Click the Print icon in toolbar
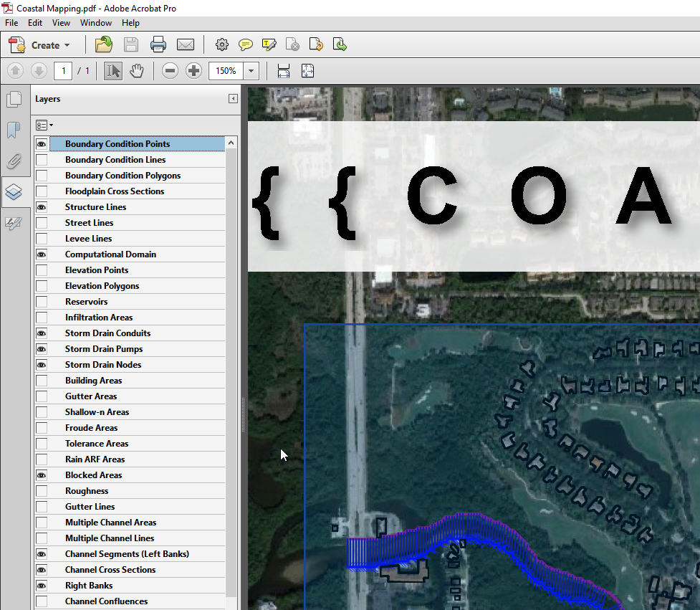 pos(158,45)
